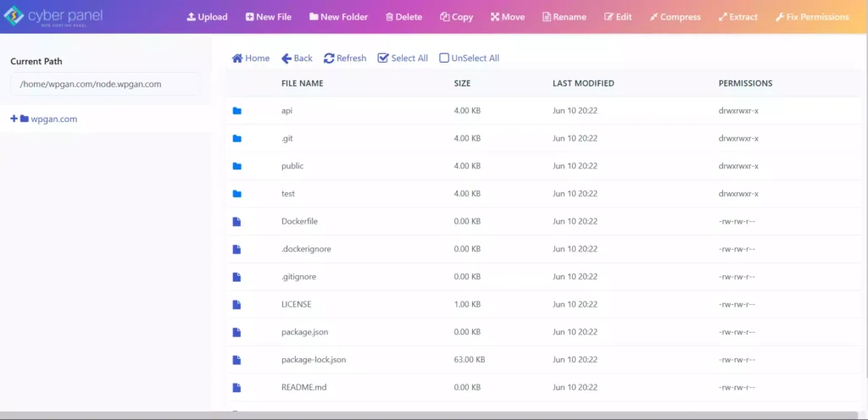Screen dimensions: 868x420
Task: Click the .gitignore file icon
Action: (236, 277)
